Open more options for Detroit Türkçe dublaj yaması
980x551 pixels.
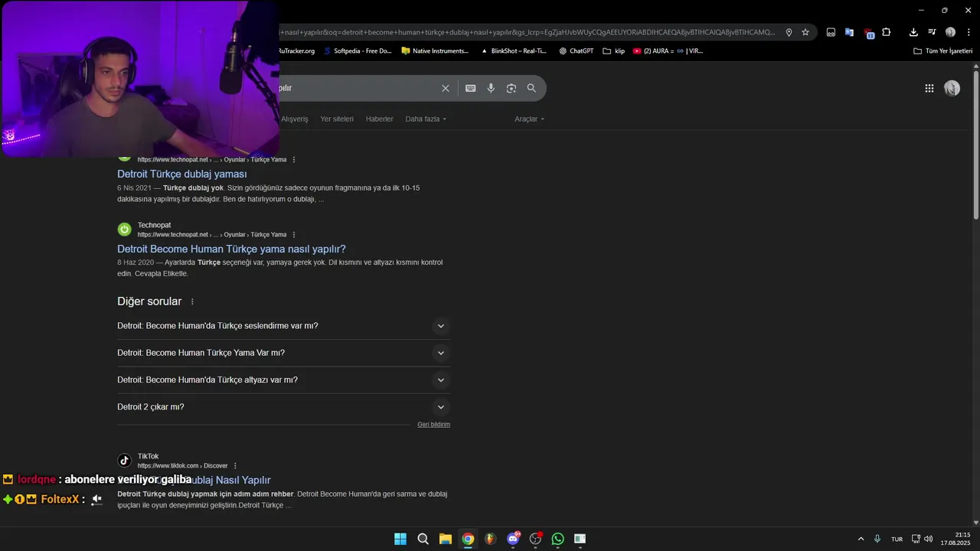(x=294, y=160)
